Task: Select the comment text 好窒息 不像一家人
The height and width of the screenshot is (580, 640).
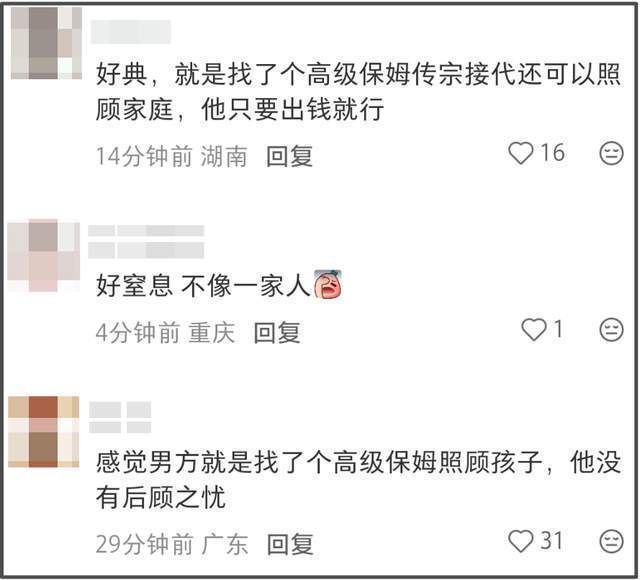Action: tap(203, 285)
